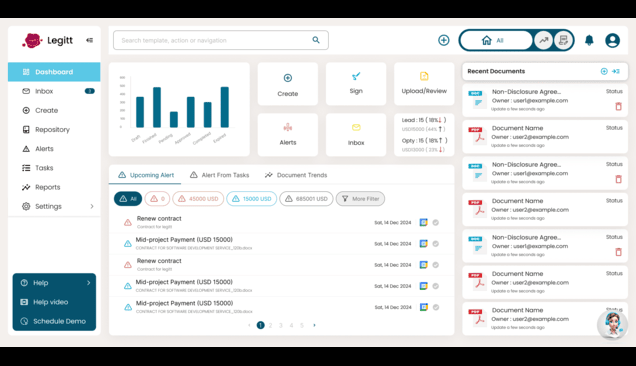The width and height of the screenshot is (636, 366).
Task: Mark the first Mid-project Payment alert complete
Action: [x=436, y=243]
